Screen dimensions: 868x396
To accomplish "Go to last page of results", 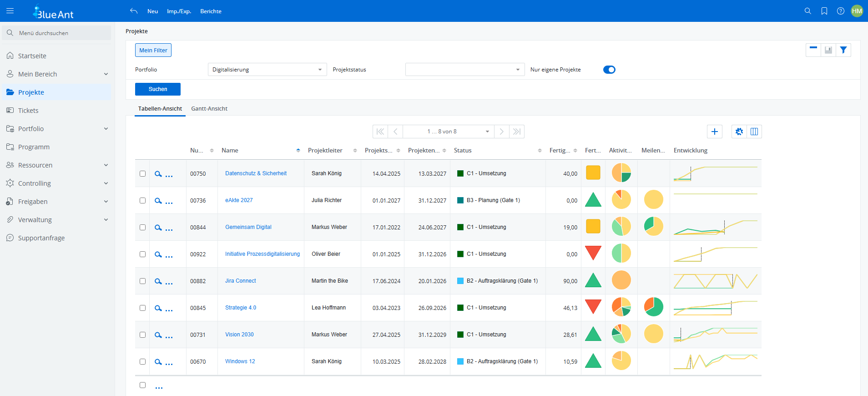I will pos(517,132).
